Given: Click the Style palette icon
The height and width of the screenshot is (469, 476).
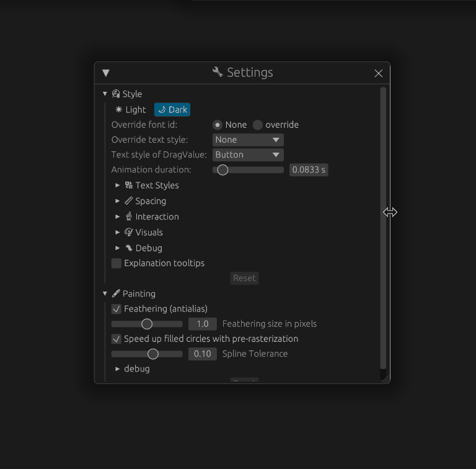Looking at the screenshot, I should coord(116,94).
